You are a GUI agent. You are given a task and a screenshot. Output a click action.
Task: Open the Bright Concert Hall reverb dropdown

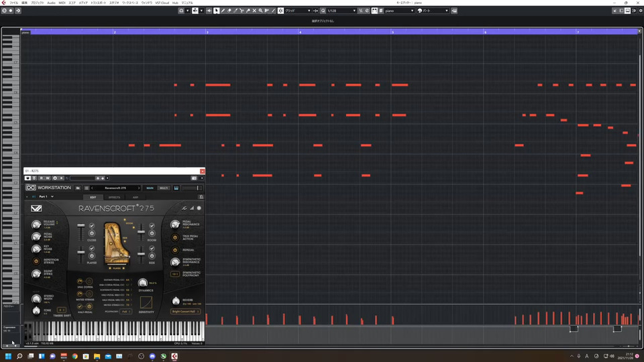(185, 312)
